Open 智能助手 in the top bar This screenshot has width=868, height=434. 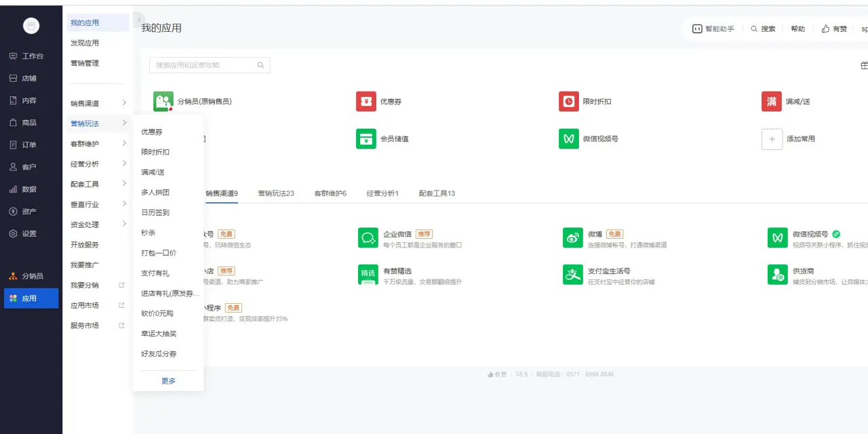[x=713, y=29]
